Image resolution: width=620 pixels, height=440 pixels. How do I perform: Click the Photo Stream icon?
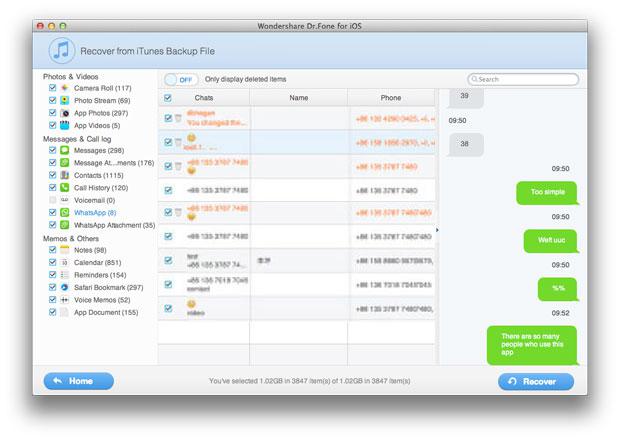point(64,100)
